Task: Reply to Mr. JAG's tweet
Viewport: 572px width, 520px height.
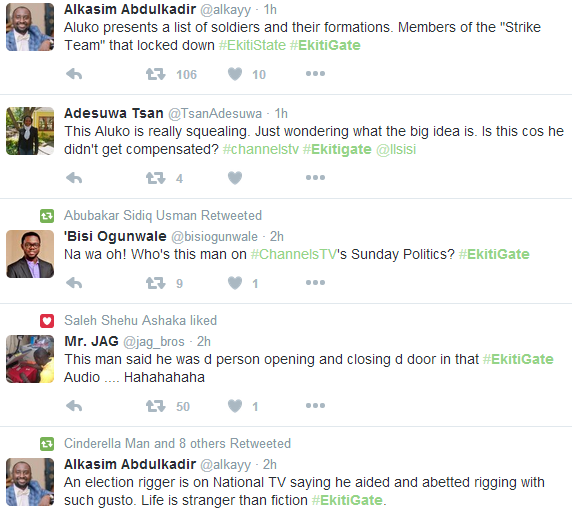Action: [74, 406]
